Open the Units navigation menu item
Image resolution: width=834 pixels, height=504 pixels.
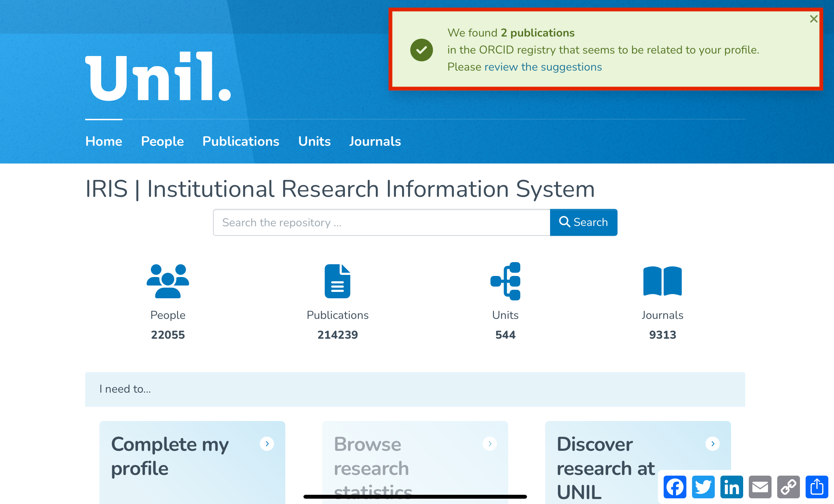point(314,141)
